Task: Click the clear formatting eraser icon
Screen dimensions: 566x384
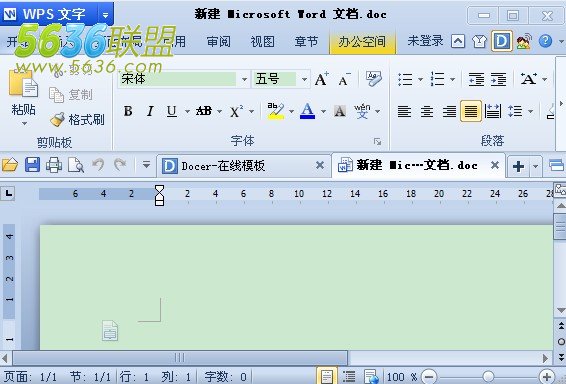Action: point(373,78)
